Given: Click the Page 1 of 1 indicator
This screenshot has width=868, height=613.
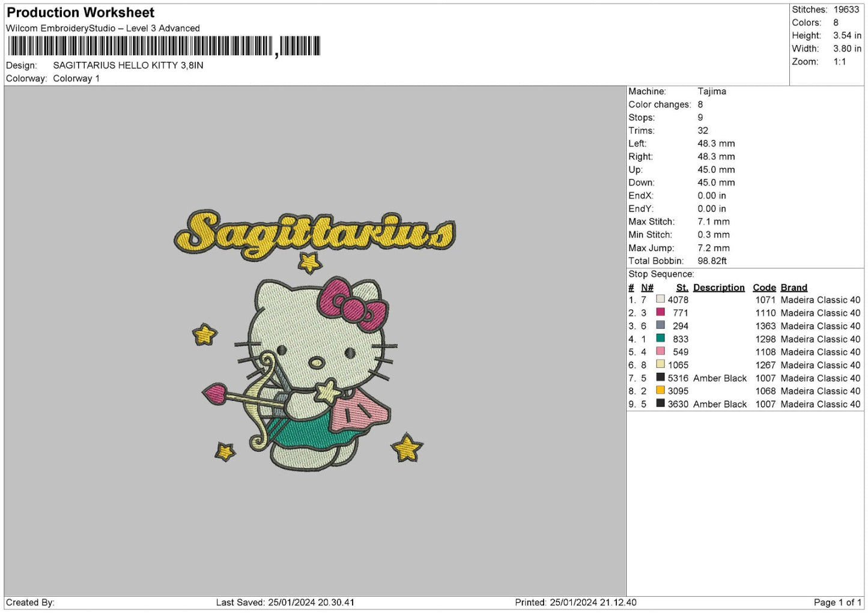Looking at the screenshot, I should (x=837, y=602).
